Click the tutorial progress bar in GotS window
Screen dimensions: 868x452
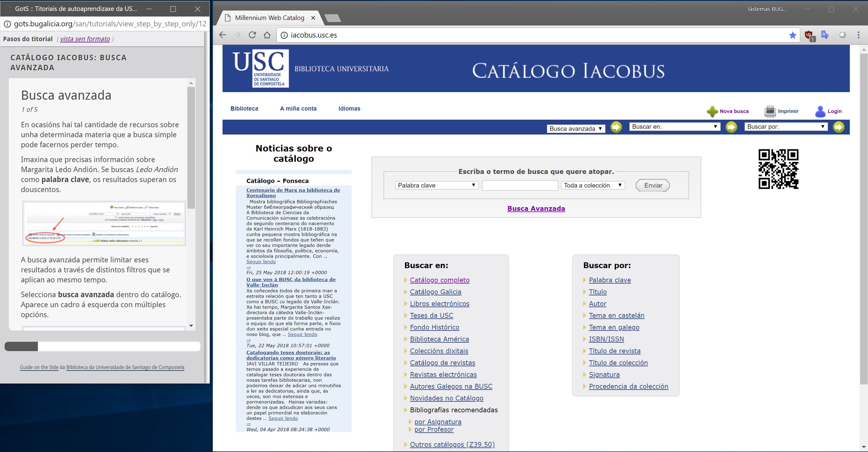click(102, 346)
